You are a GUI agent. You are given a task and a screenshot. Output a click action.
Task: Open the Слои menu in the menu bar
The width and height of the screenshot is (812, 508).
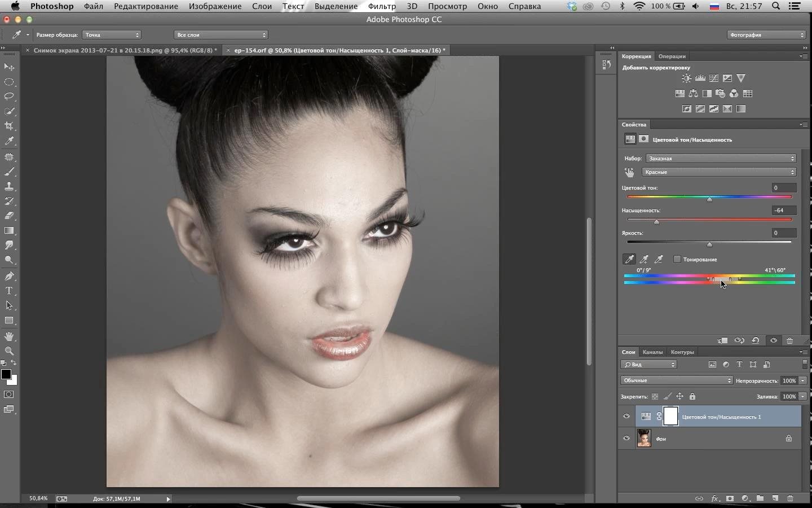click(x=262, y=6)
